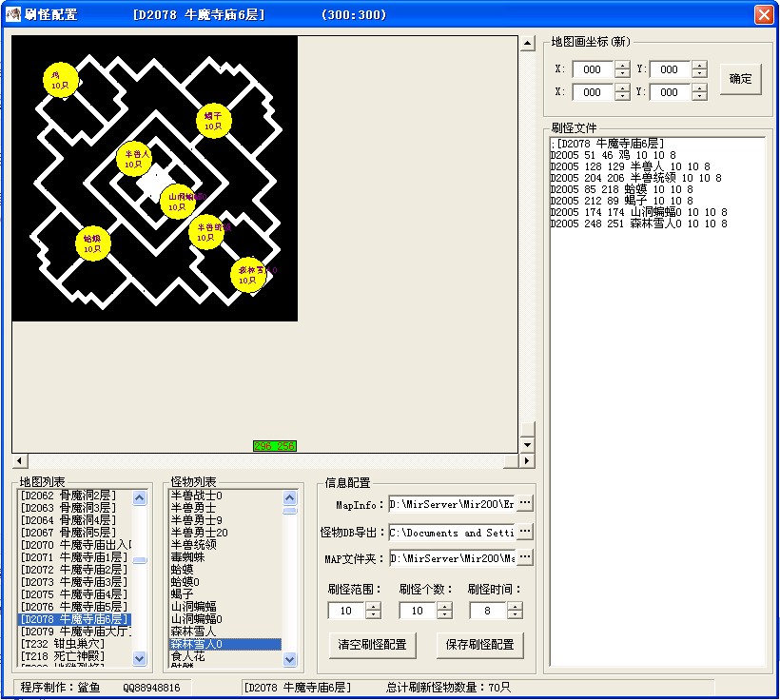Select [D2079 牛魔寺庙大厅] in map list
780x700 pixels.
(x=74, y=632)
